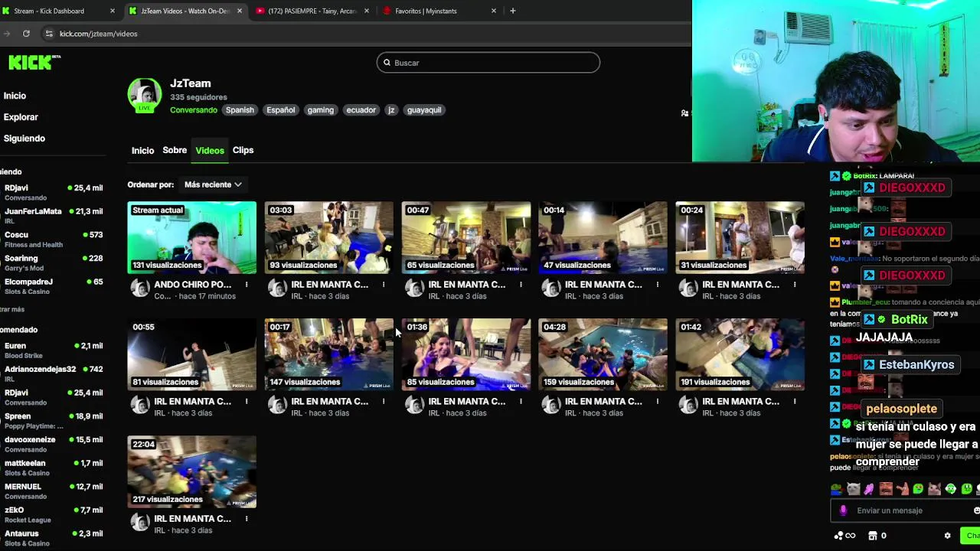Open the Stream actual video thumbnail
Image resolution: width=980 pixels, height=551 pixels.
click(192, 237)
